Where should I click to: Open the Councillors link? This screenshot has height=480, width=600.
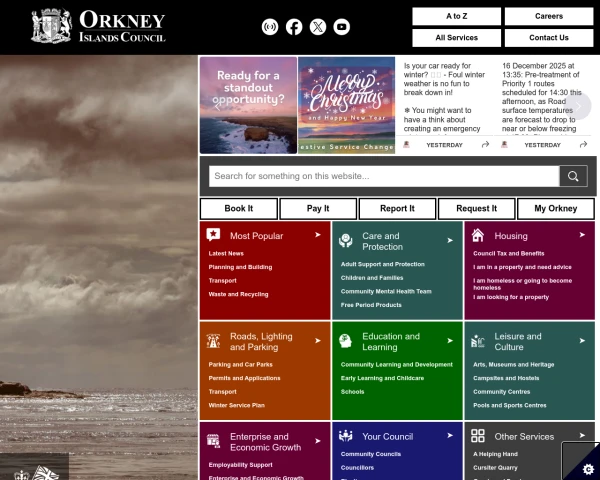tap(357, 468)
